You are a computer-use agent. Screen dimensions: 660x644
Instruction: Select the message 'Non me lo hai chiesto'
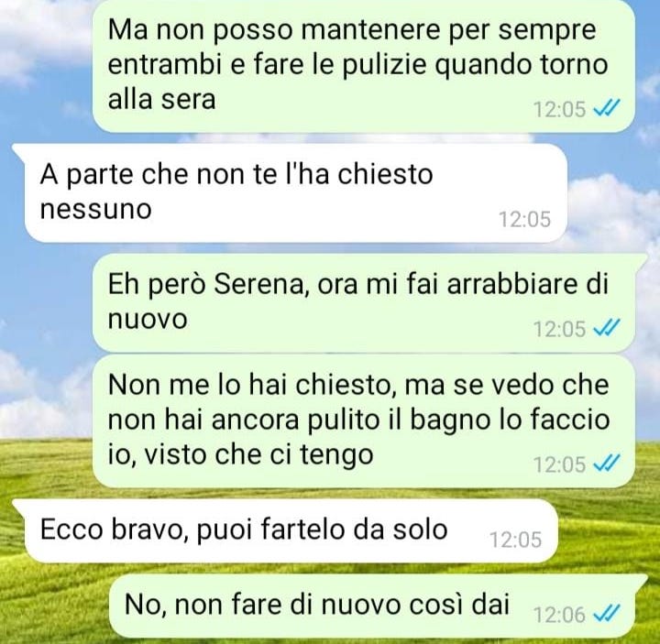point(363,420)
